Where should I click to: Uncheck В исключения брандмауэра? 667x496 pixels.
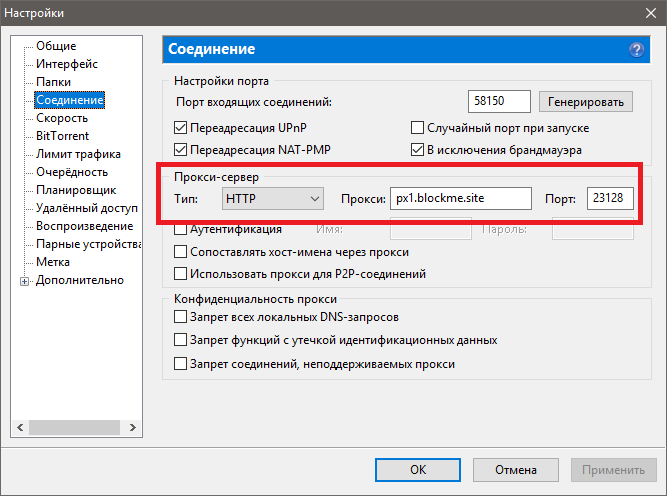[x=417, y=150]
